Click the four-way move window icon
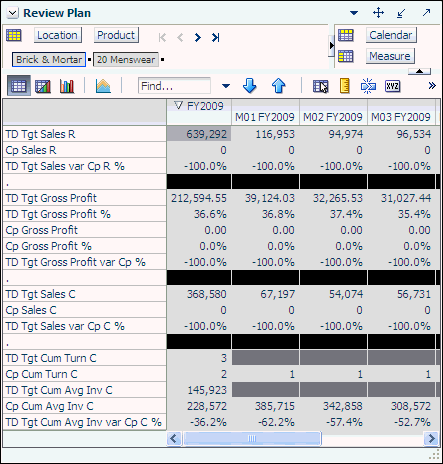 [378, 13]
